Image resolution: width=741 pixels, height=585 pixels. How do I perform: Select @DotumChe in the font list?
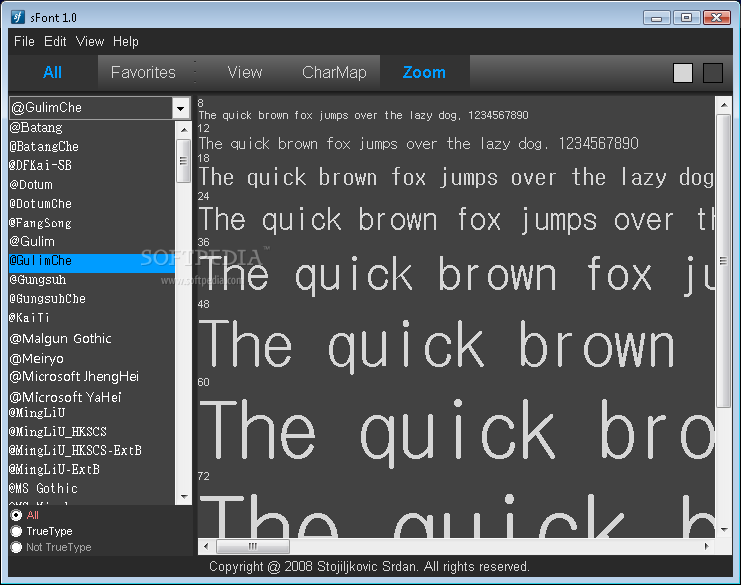[92, 204]
